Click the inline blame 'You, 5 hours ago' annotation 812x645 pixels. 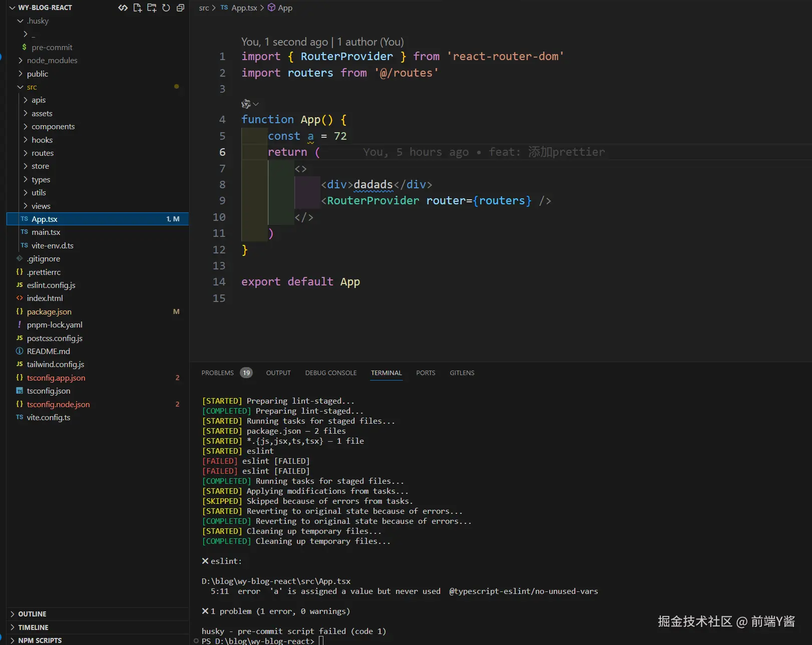click(x=484, y=152)
